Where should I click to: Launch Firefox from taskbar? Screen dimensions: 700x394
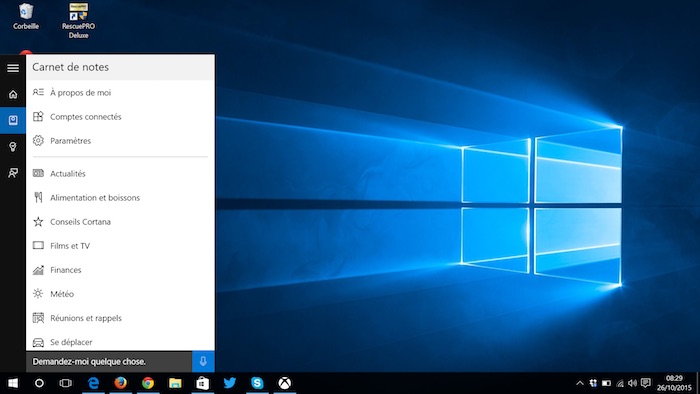tap(121, 383)
